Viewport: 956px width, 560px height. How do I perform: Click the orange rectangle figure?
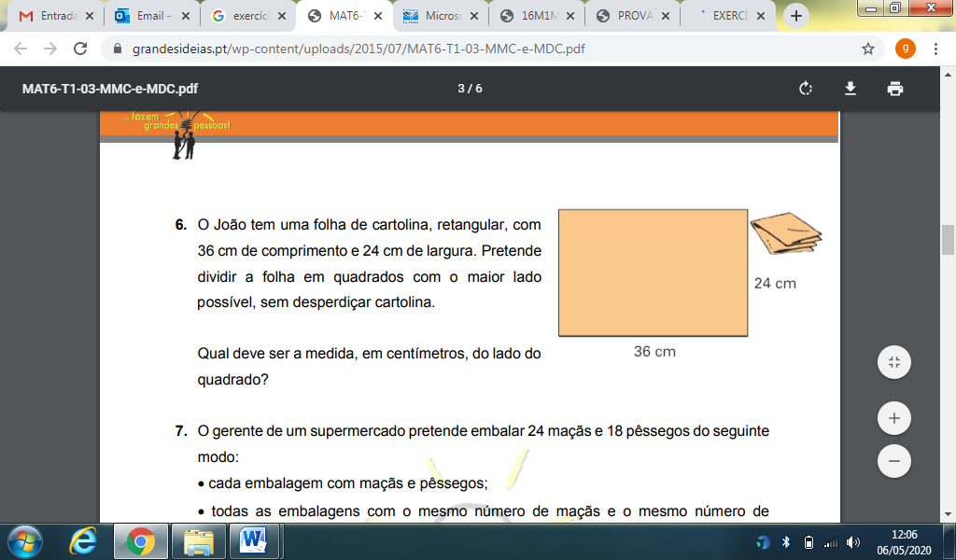tap(653, 273)
